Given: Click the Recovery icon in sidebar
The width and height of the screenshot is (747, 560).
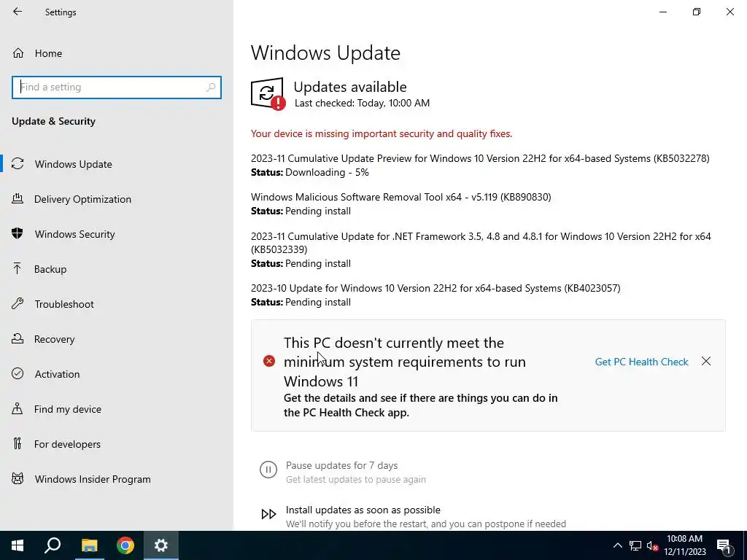Looking at the screenshot, I should coord(18,339).
